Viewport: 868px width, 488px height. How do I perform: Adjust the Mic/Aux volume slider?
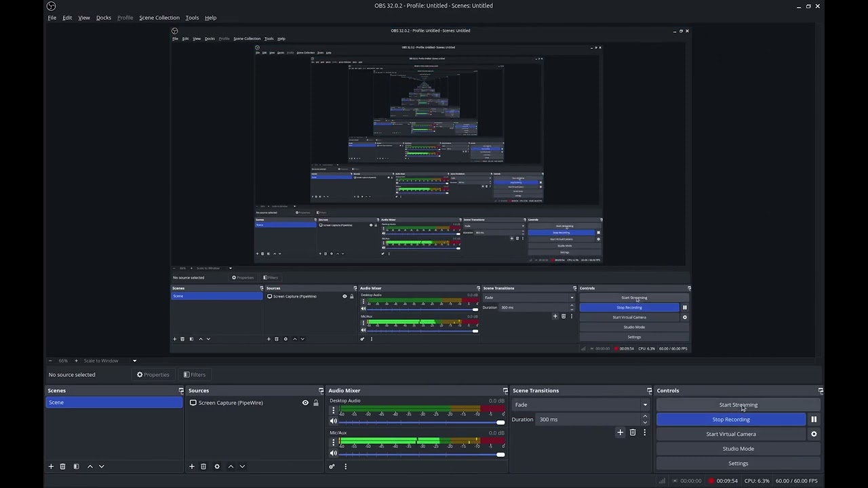[x=422, y=454]
